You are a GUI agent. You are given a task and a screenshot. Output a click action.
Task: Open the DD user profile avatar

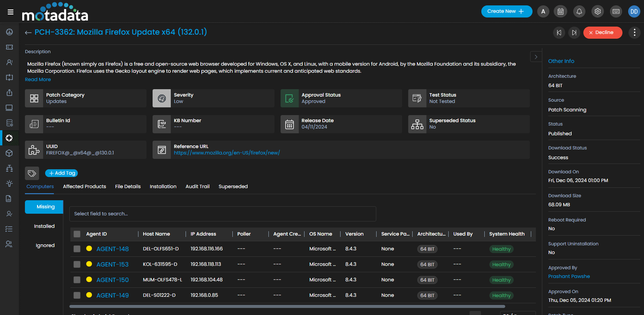pyautogui.click(x=634, y=11)
